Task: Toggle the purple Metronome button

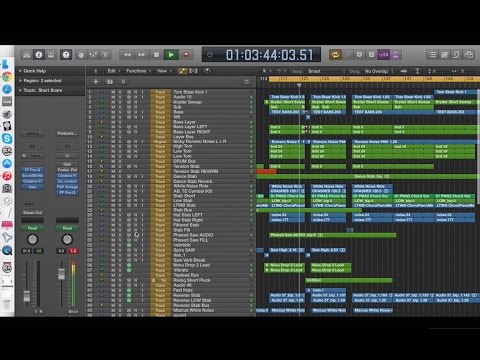Action: pos(395,55)
